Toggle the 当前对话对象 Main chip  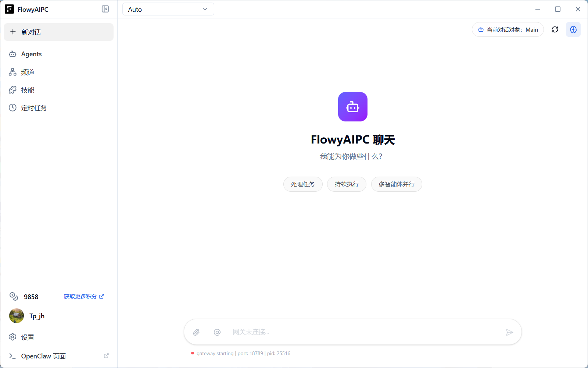(508, 29)
